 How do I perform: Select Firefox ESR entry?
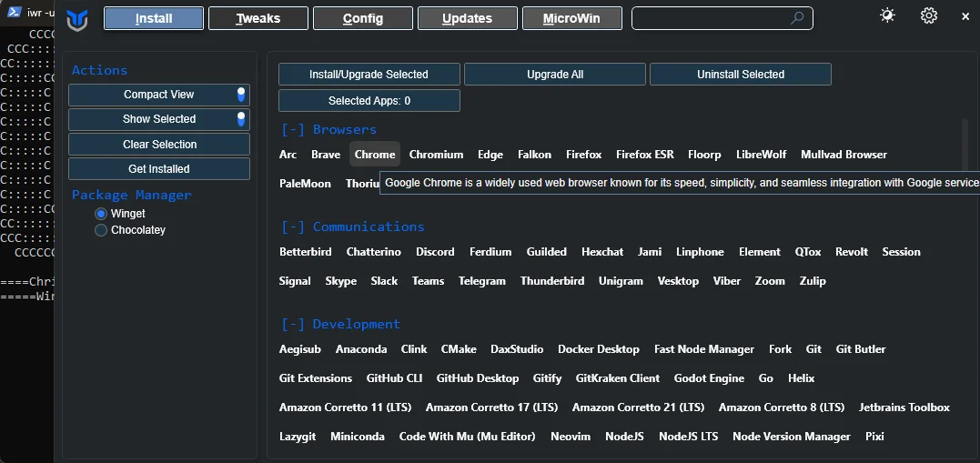coord(645,155)
